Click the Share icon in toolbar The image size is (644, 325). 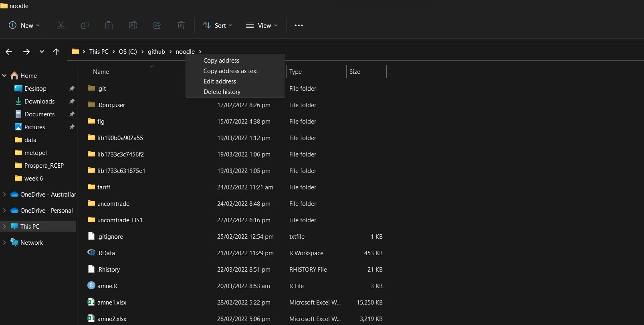tap(157, 25)
